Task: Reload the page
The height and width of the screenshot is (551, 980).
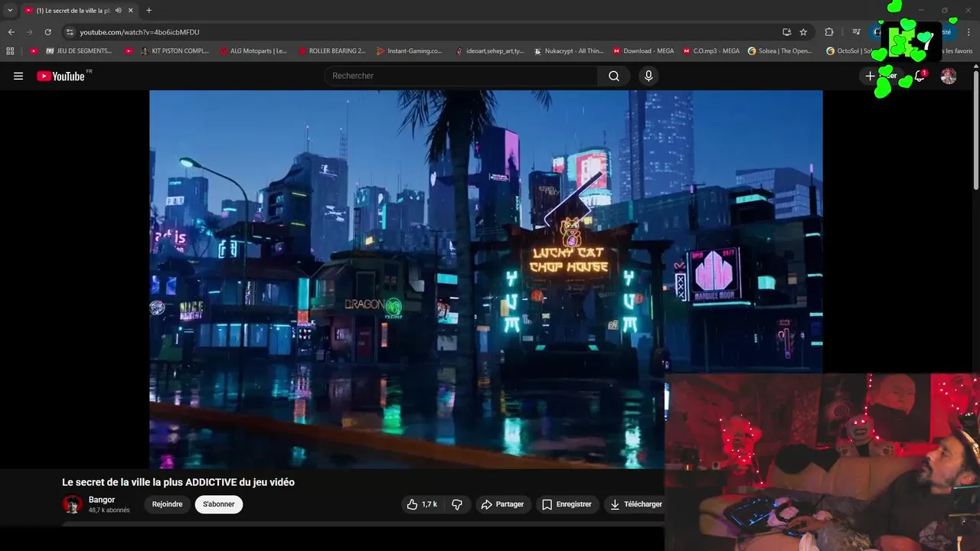Action: click(47, 32)
